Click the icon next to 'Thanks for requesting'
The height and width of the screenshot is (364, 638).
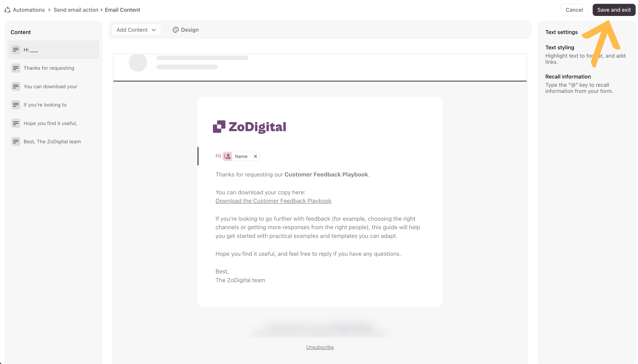tap(16, 68)
